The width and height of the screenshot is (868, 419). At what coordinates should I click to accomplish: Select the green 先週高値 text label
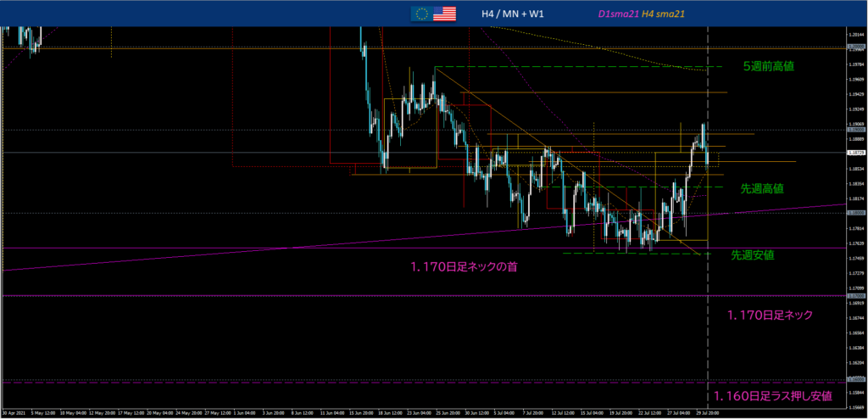(x=762, y=188)
